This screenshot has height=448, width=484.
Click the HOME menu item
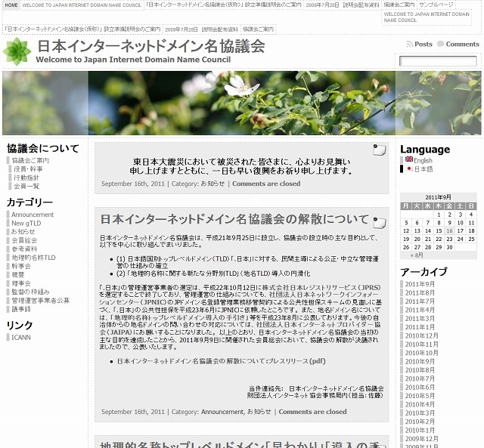coord(11,5)
